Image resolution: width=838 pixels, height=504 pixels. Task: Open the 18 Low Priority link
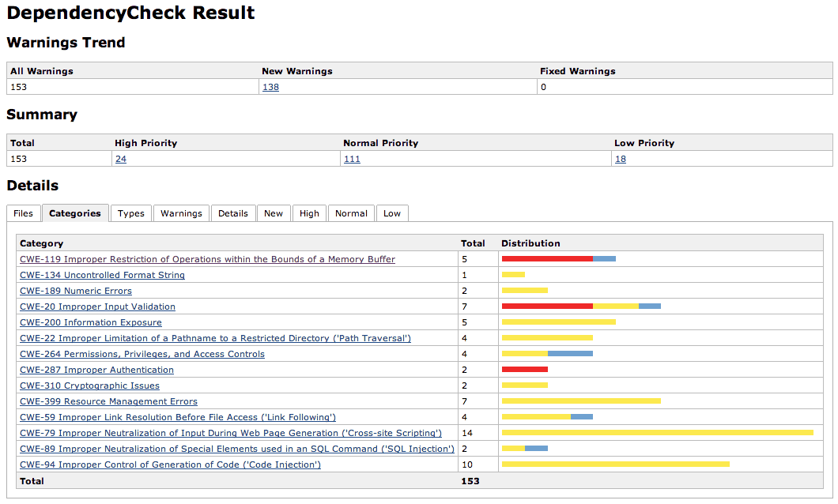point(620,159)
